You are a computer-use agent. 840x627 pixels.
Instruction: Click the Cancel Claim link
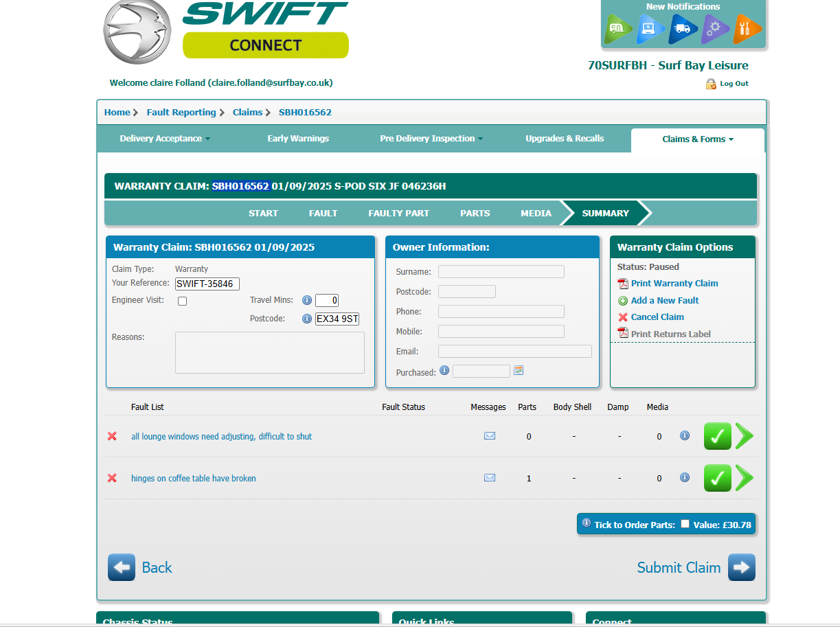[657, 317]
